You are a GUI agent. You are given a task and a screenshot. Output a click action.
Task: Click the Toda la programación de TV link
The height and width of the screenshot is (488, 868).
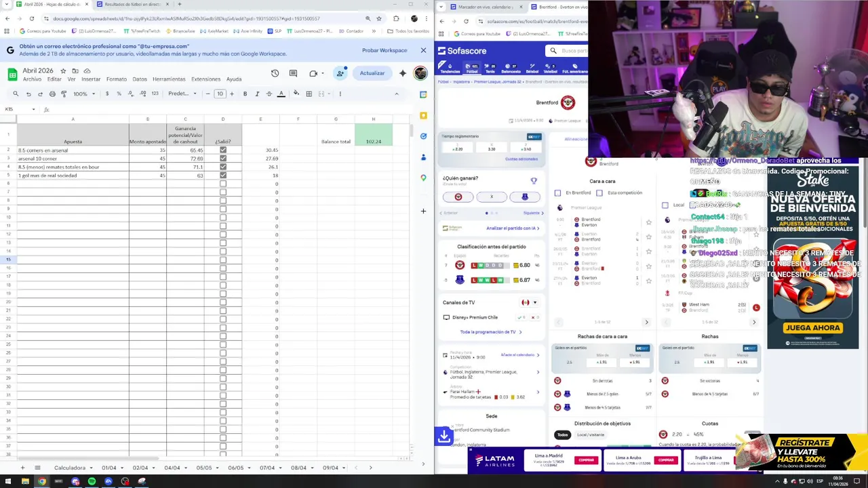tap(490, 332)
